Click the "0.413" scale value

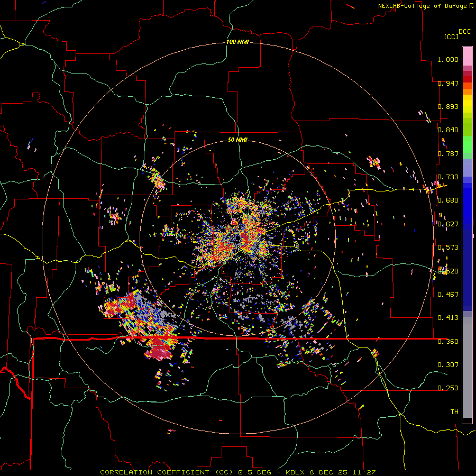click(448, 318)
